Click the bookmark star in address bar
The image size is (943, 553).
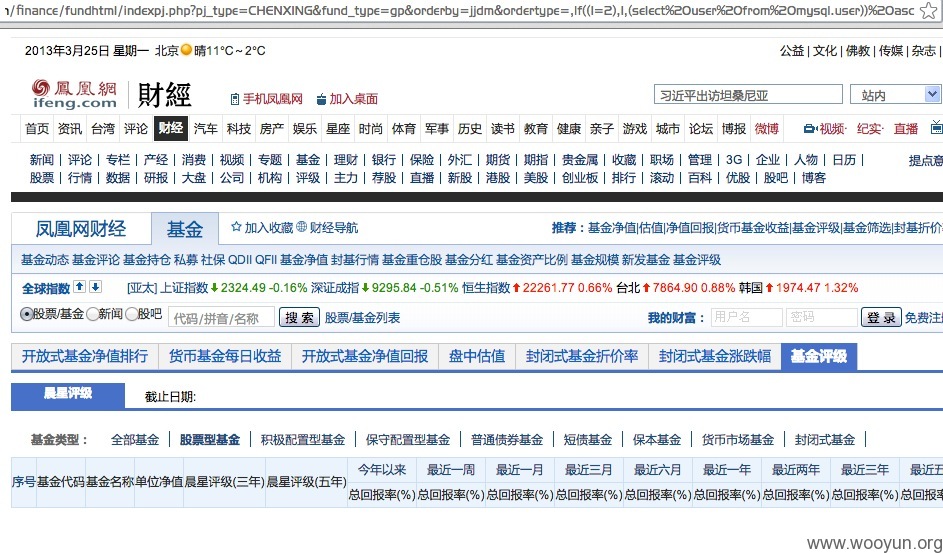pos(929,10)
